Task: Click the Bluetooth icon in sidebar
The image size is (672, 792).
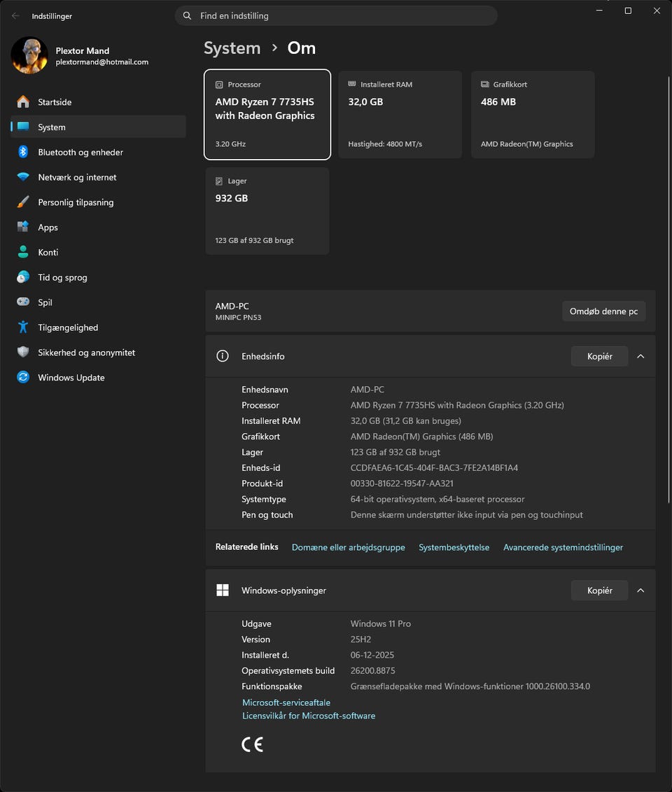Action: tap(23, 152)
